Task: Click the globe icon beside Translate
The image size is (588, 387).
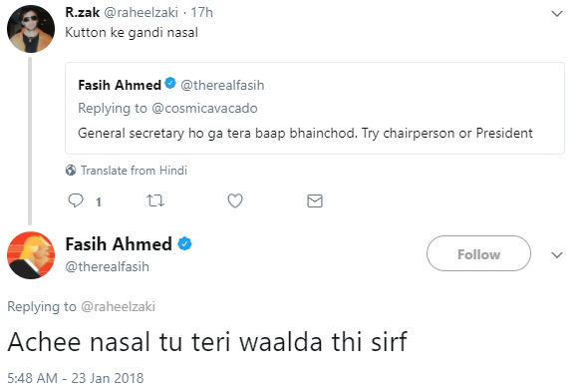Action: tap(71, 171)
